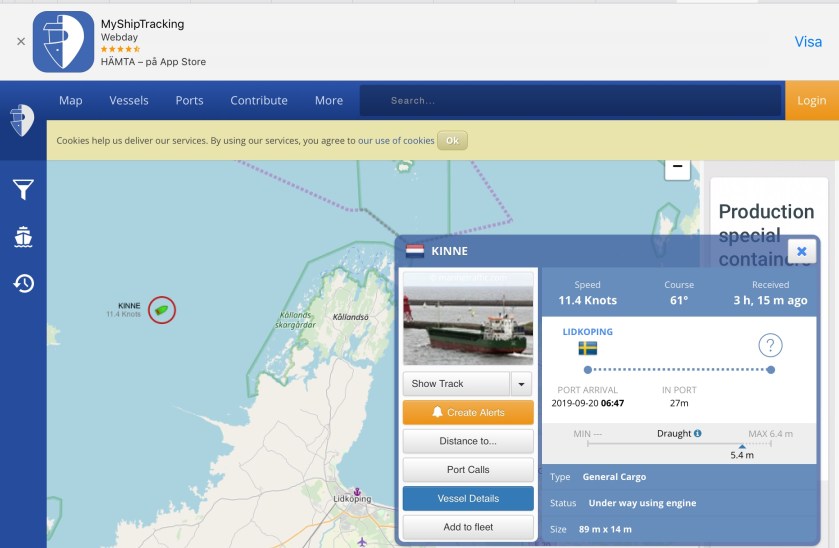Open the history clock icon in sidebar

tap(23, 284)
